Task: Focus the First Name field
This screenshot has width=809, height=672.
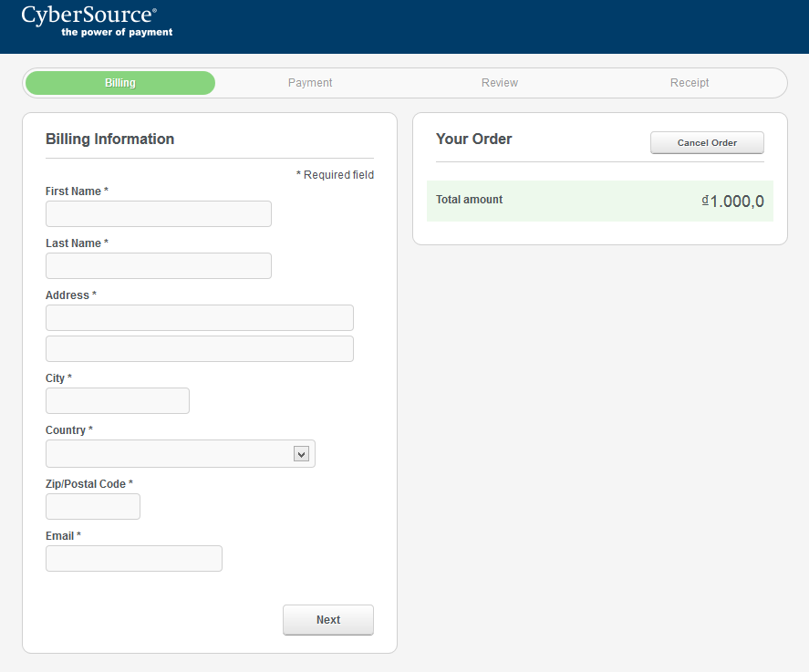Action: (x=159, y=214)
